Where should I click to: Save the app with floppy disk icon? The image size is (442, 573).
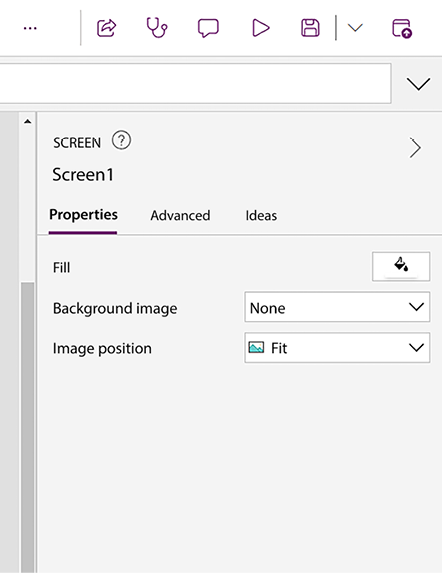pos(310,28)
